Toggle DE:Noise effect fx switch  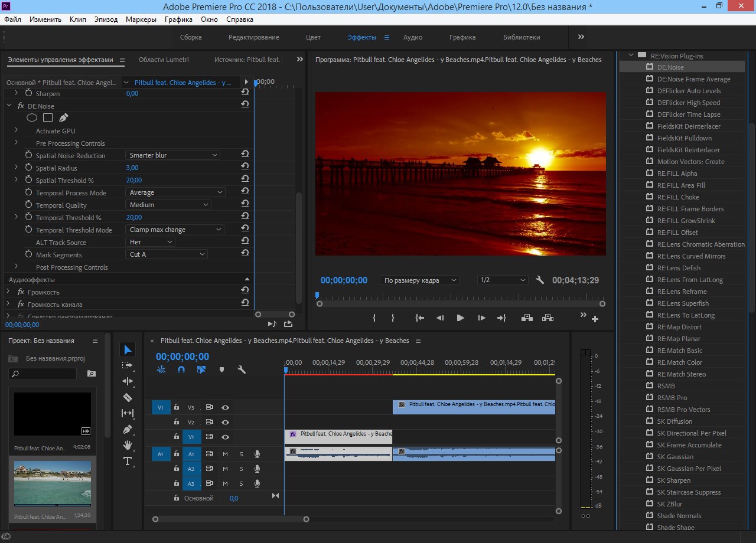[x=21, y=106]
